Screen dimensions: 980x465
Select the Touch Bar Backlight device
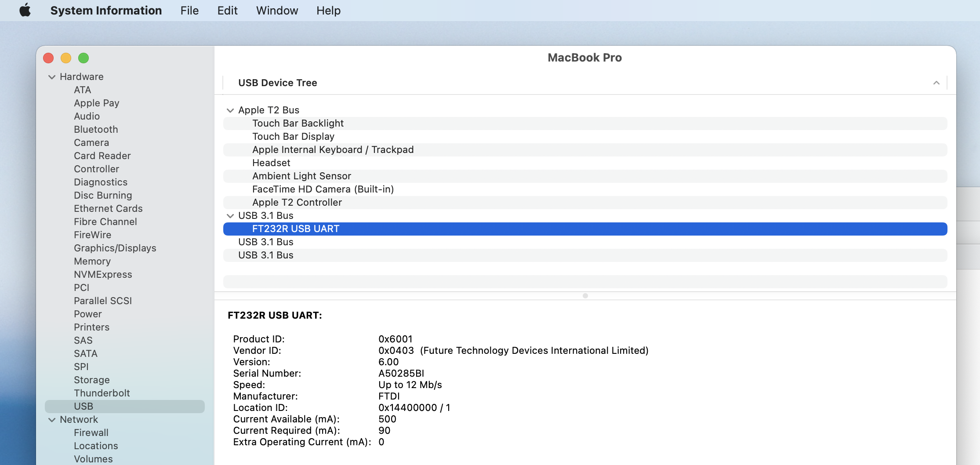(x=585, y=124)
